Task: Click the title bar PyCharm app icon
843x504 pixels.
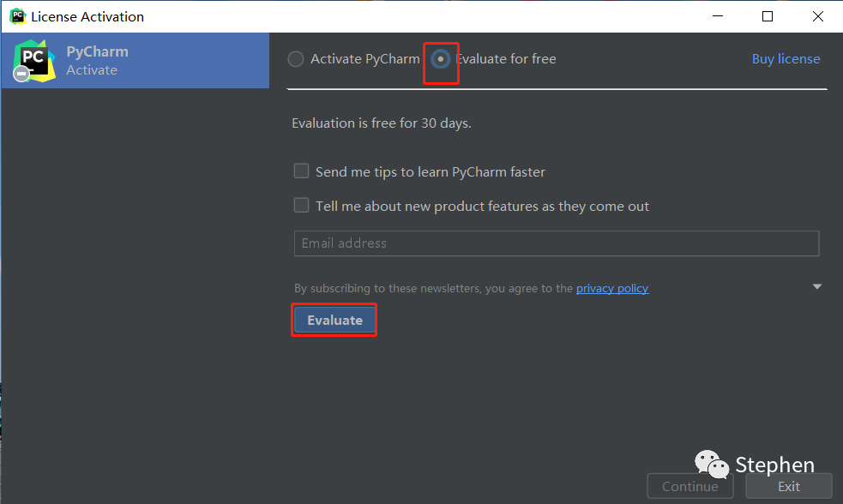Action: [x=18, y=16]
